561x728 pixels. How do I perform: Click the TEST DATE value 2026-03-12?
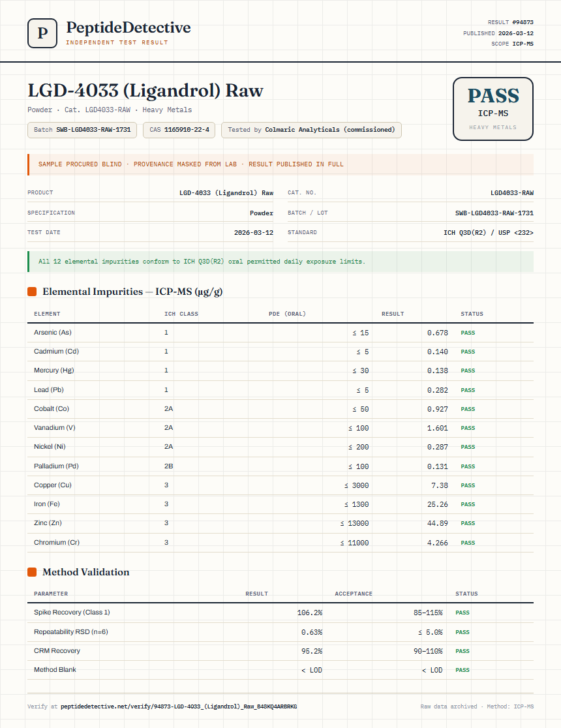[x=254, y=233]
